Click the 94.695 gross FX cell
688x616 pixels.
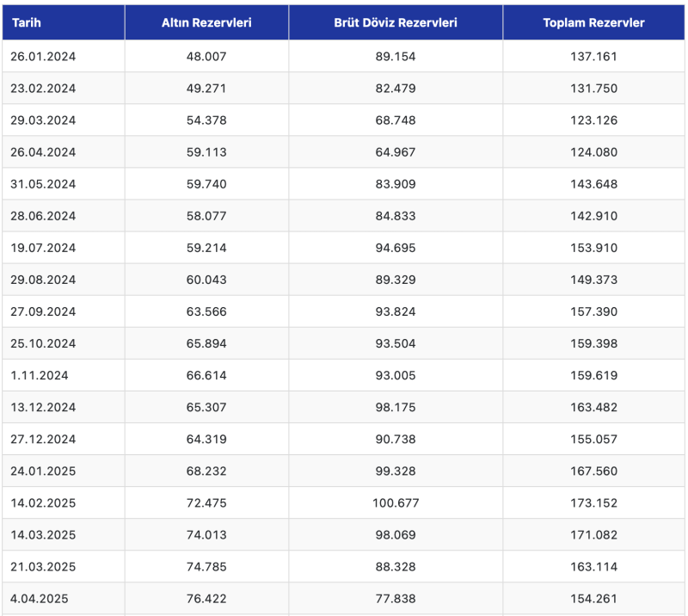(x=396, y=248)
